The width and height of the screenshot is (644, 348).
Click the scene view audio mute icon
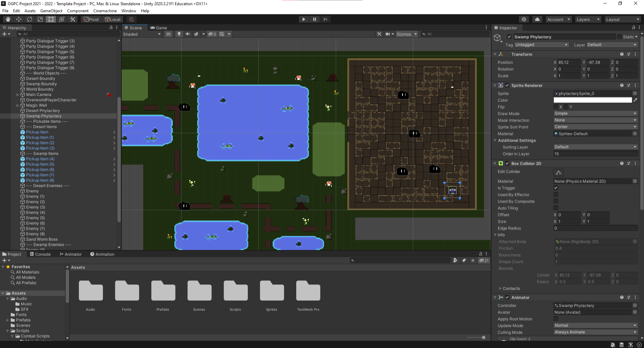pyautogui.click(x=187, y=34)
